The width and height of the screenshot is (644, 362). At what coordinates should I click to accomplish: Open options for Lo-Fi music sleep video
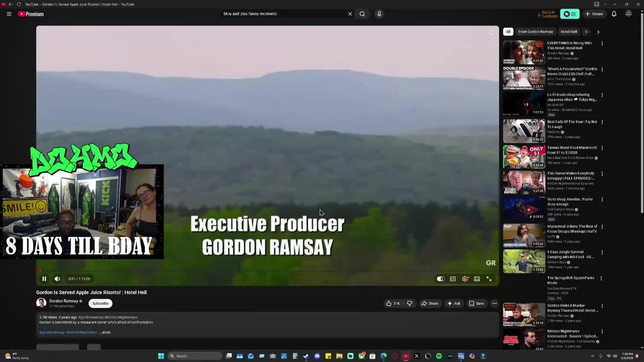coord(602,95)
